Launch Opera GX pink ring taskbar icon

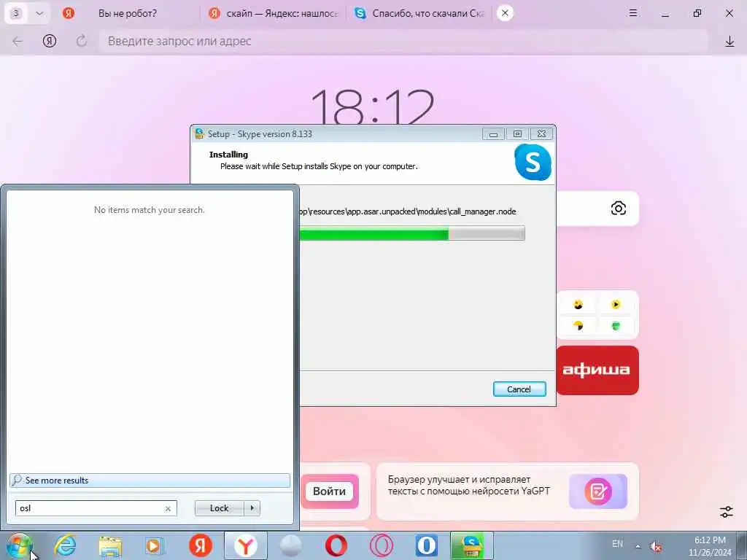pos(381,545)
